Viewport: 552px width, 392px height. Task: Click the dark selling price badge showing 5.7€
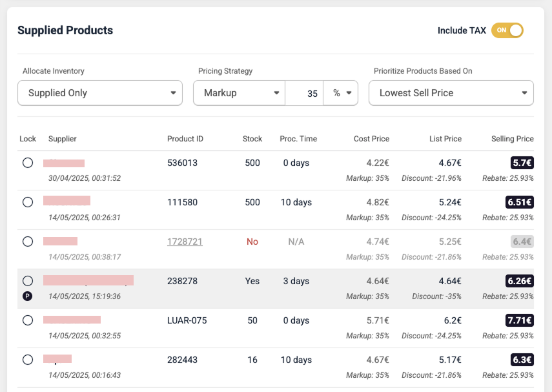(524, 163)
